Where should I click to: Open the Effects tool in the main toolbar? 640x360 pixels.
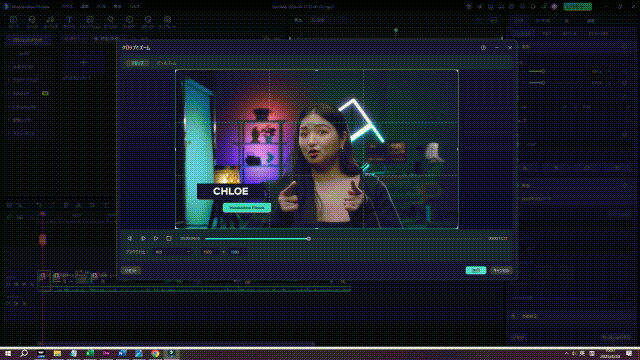click(111, 22)
